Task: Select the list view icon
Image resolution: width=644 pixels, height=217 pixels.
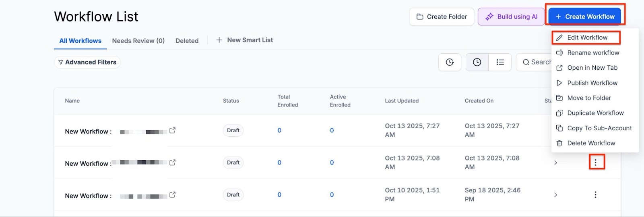Action: coord(500,62)
